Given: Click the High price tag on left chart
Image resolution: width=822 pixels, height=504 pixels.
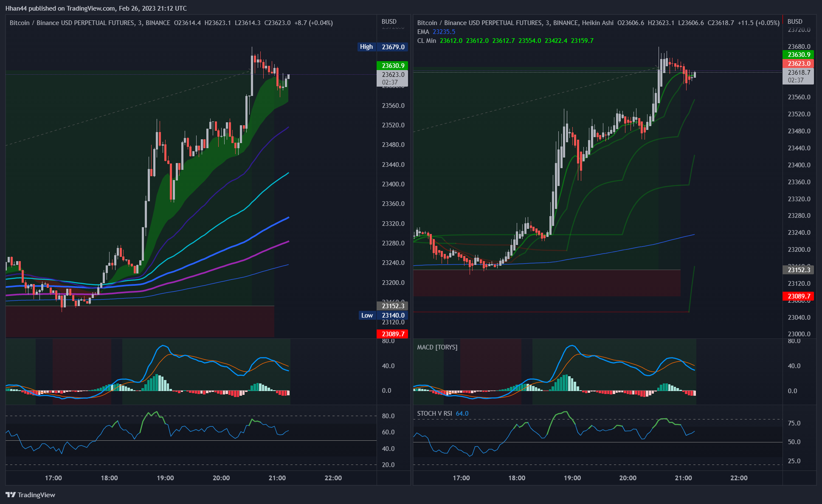Looking at the screenshot, I should [x=366, y=47].
